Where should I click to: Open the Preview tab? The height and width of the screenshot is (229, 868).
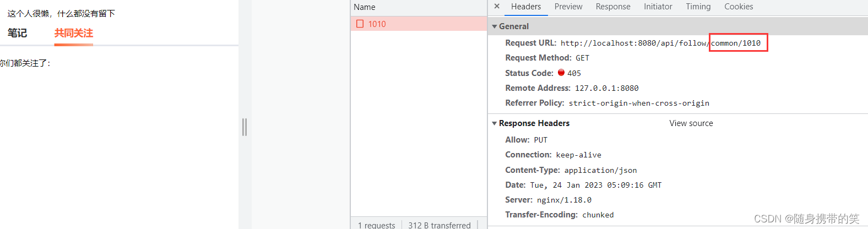pyautogui.click(x=568, y=7)
